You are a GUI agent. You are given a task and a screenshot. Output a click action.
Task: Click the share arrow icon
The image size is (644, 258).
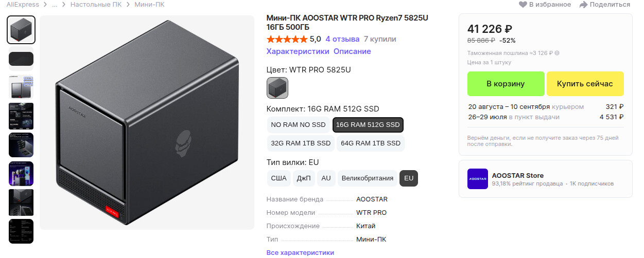click(583, 5)
